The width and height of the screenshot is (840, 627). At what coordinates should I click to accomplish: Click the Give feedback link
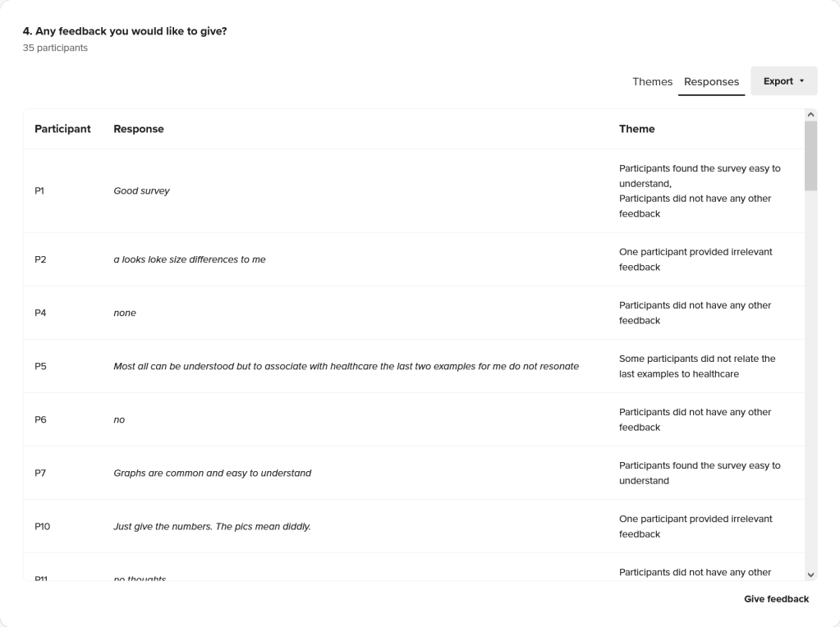pos(776,599)
